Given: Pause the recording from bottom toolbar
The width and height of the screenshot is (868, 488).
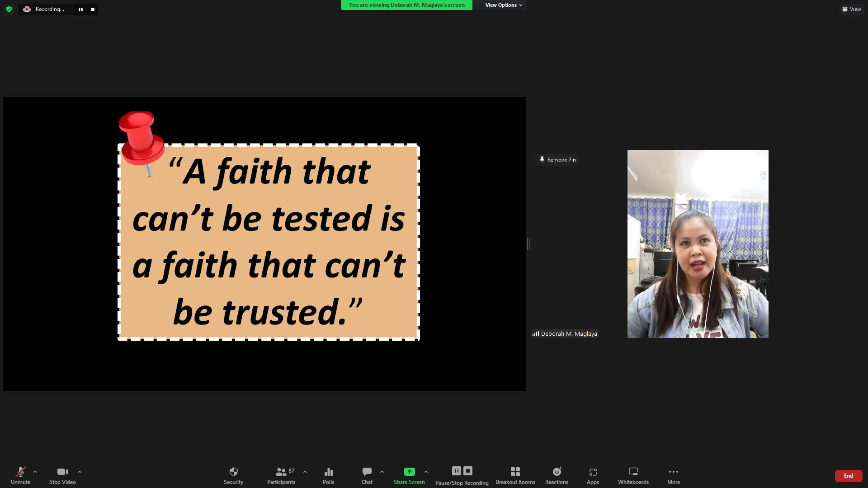Looking at the screenshot, I should [457, 471].
